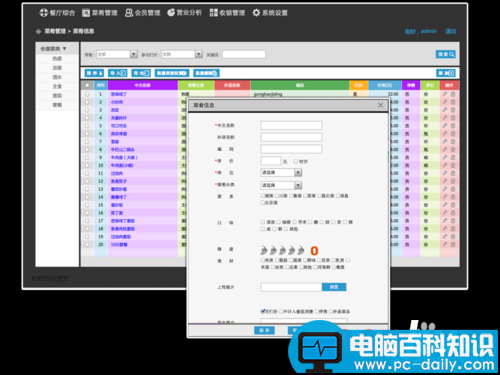Click the 导入 import toolbar button

click(118, 73)
